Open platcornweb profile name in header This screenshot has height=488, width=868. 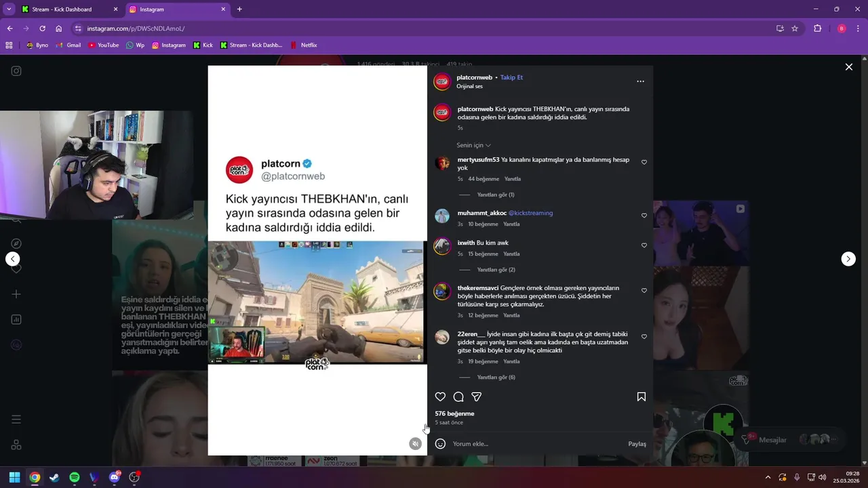(x=475, y=77)
